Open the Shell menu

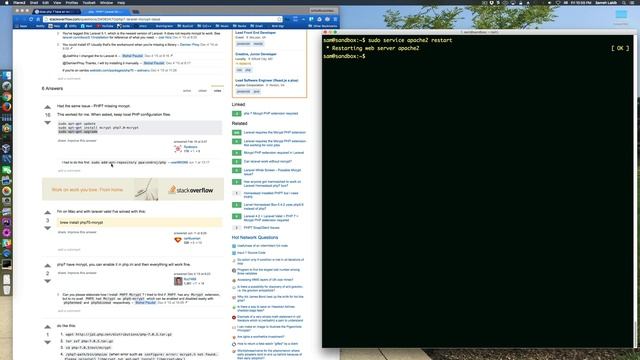coord(34,2)
